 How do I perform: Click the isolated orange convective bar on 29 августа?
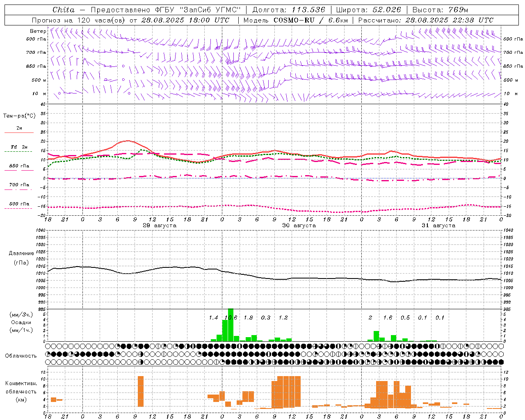[141, 391]
